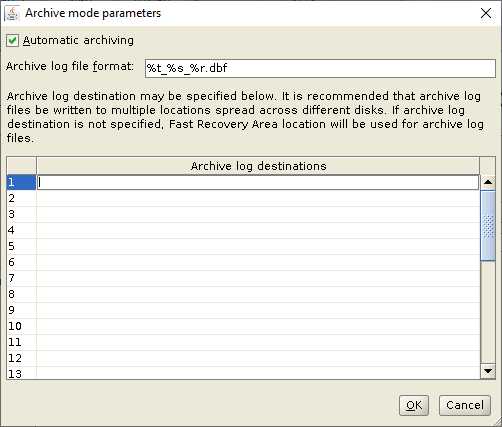The width and height of the screenshot is (502, 427).
Task: Close the Archive mode parameters dialog
Action: (x=486, y=13)
